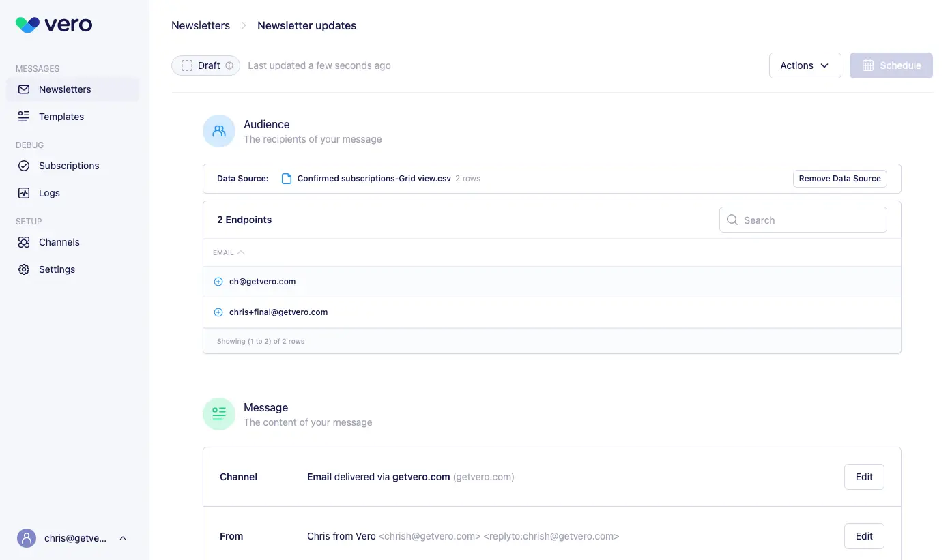The width and height of the screenshot is (950, 560).
Task: Select the Newsletter updates breadcrumb title
Action: (x=306, y=25)
